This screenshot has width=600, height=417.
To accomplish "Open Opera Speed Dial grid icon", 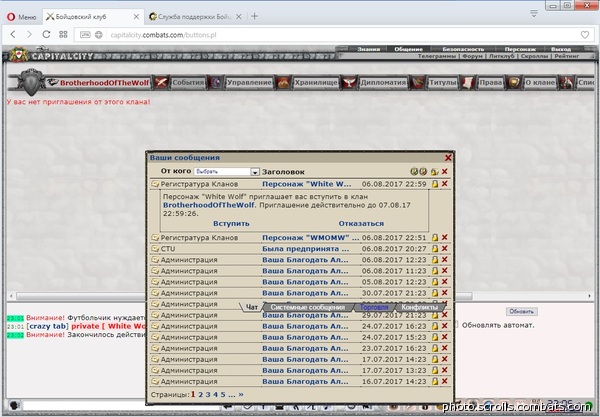I will click(63, 34).
